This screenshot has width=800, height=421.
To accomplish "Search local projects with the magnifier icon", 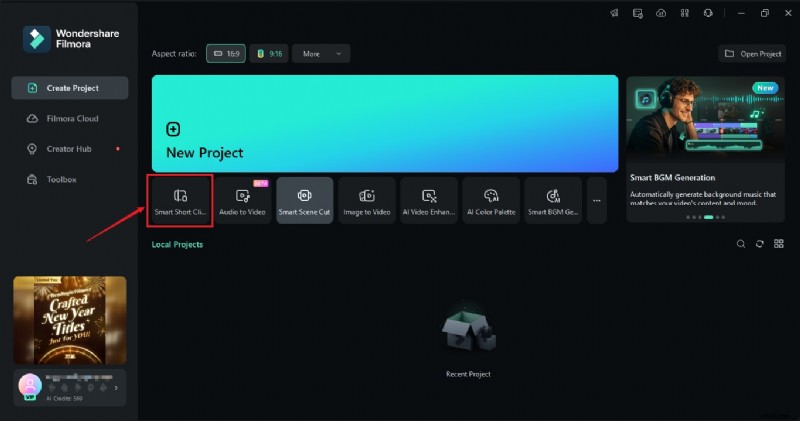I will pyautogui.click(x=741, y=244).
